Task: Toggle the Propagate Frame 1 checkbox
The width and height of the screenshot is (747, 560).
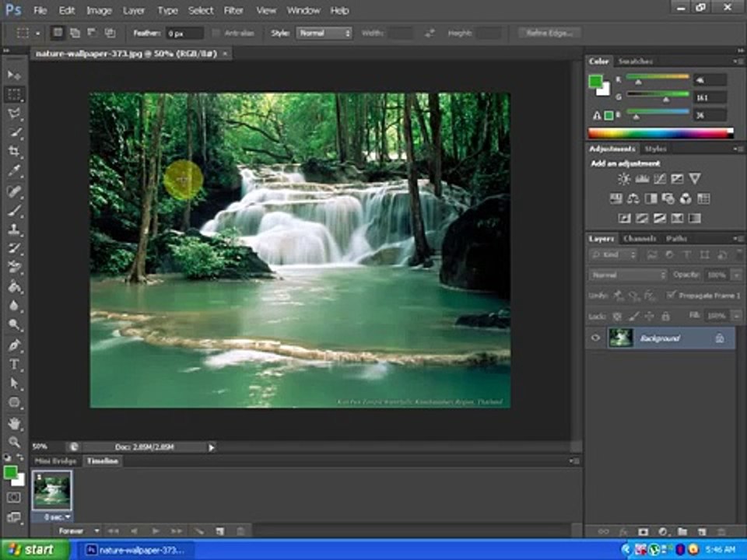Action: (672, 296)
